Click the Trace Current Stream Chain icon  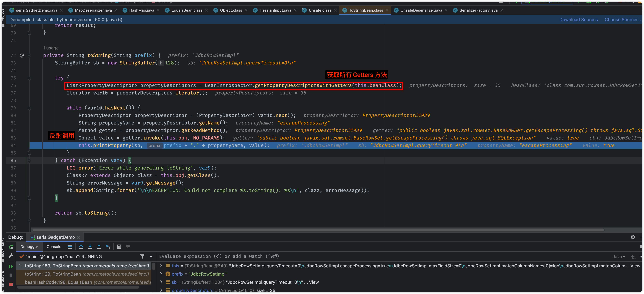pyautogui.click(x=128, y=247)
